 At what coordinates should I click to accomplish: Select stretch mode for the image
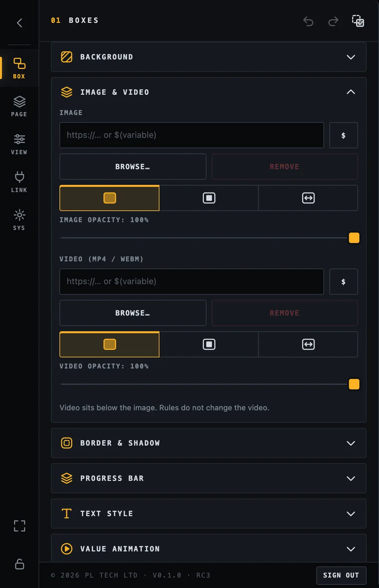[x=308, y=198]
